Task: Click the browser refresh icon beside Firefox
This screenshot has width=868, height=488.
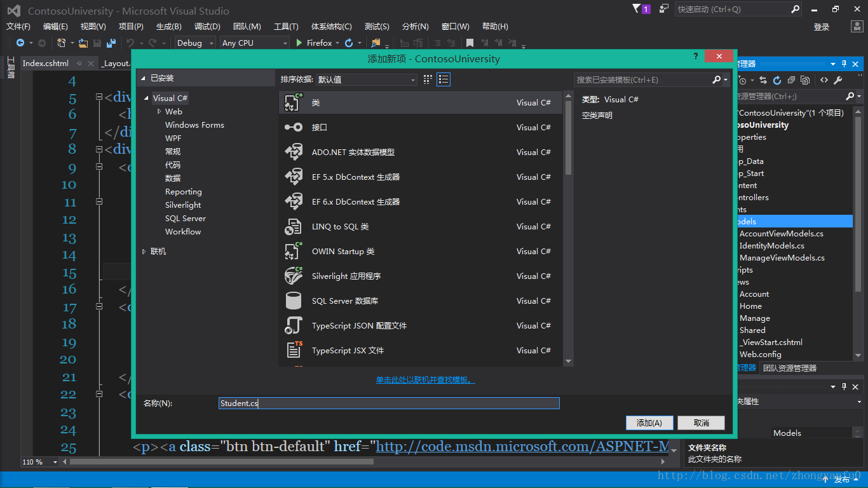Action: coord(349,43)
